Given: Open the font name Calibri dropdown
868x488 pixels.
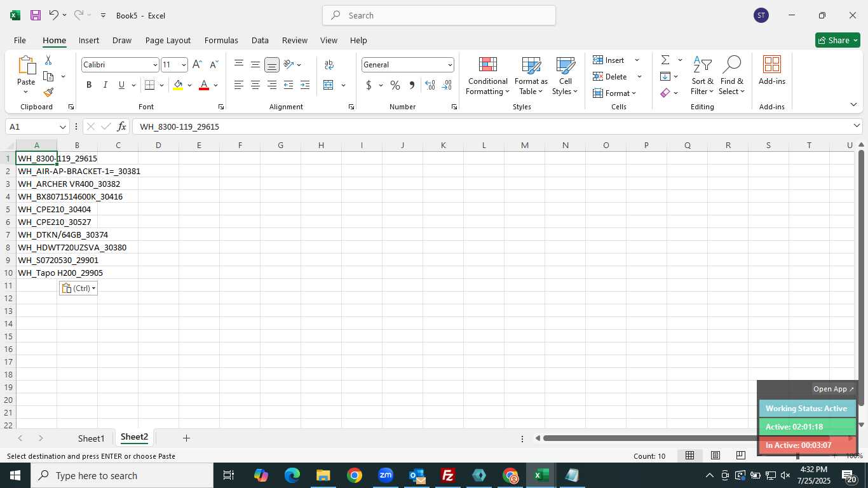Looking at the screenshot, I should (154, 65).
